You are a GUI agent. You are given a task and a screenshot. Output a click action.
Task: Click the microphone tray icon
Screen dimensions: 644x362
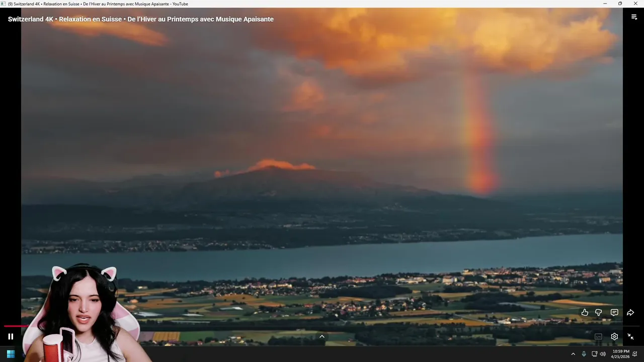click(x=584, y=354)
